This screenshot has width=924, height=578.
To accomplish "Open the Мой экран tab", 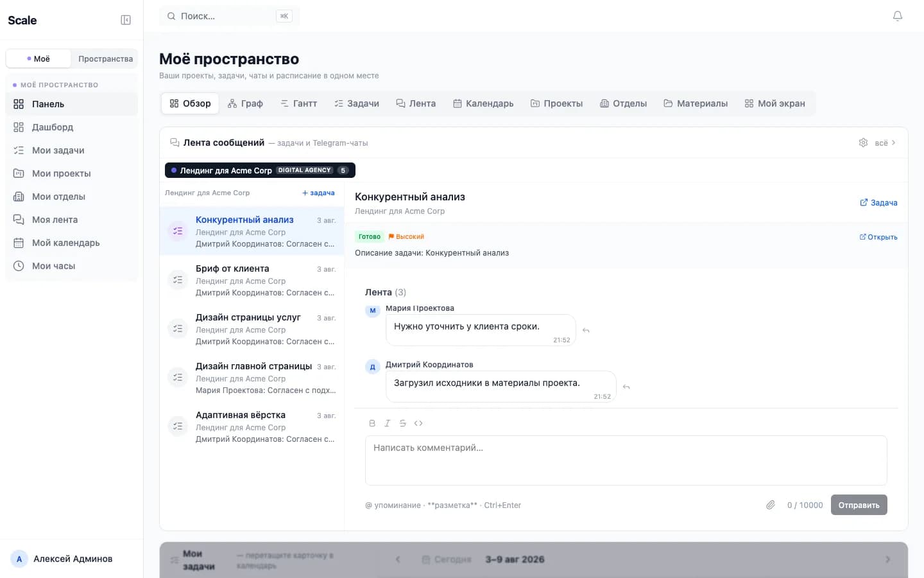I will click(774, 103).
